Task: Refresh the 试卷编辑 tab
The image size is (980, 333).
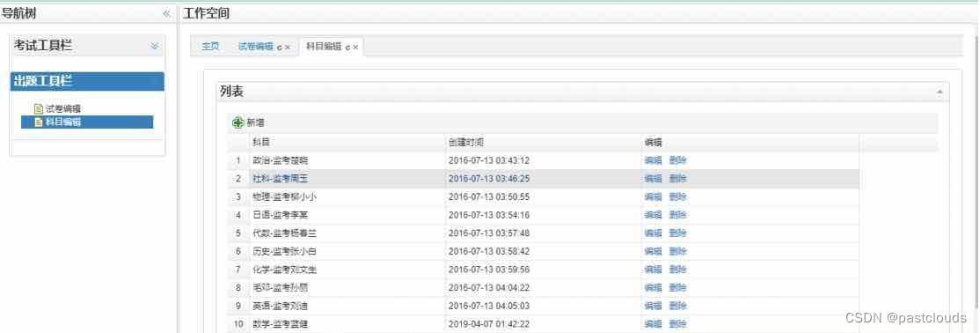Action: point(280,47)
